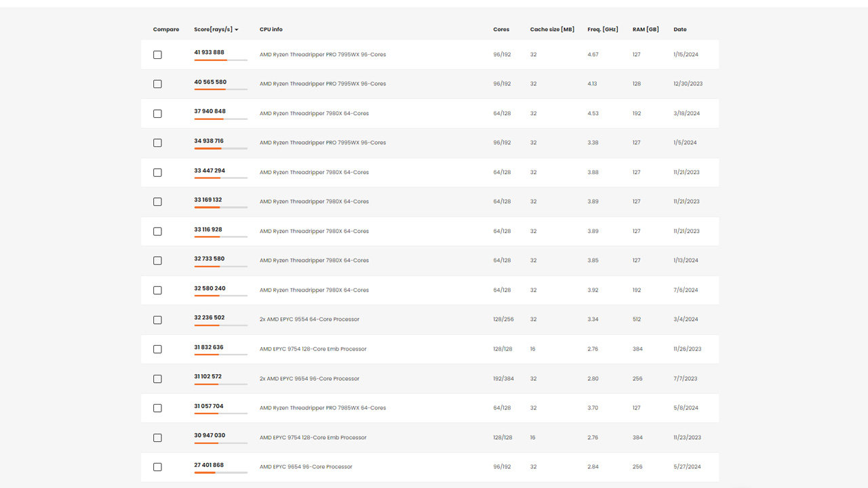The image size is (868, 488).
Task: Select compare box for 2x EPYC 9654 row
Action: (x=157, y=379)
